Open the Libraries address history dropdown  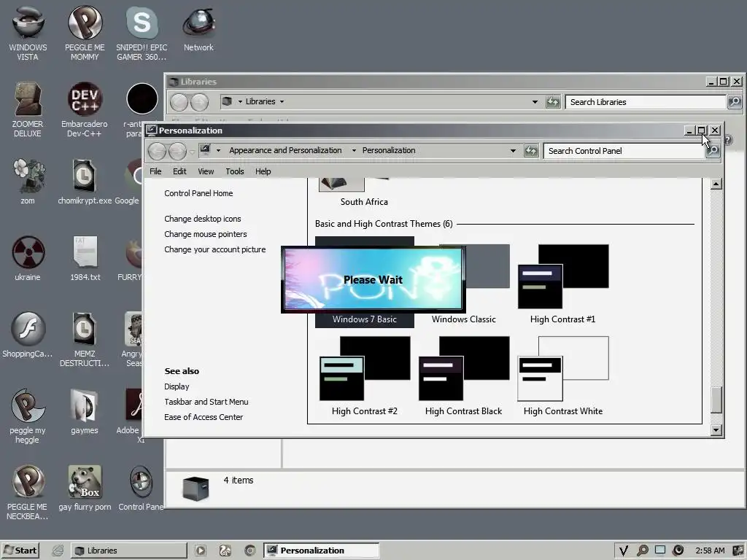click(x=535, y=102)
